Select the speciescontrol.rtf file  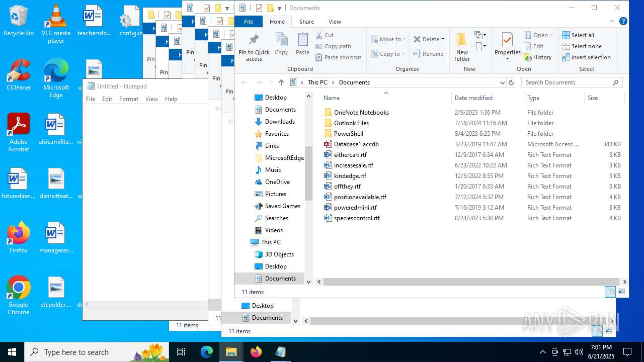tap(357, 218)
